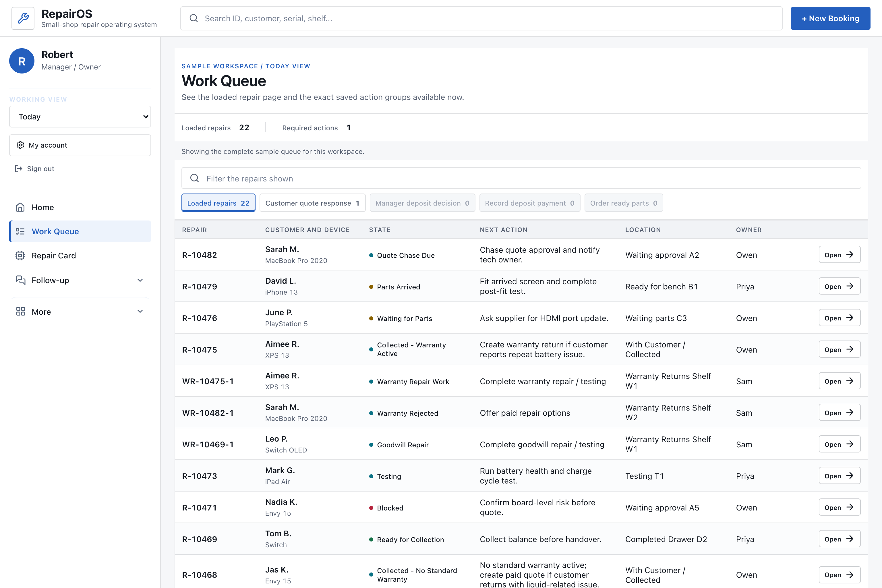Click the 'Quote Chase Due' state text
The height and width of the screenshot is (588, 882).
[406, 255]
